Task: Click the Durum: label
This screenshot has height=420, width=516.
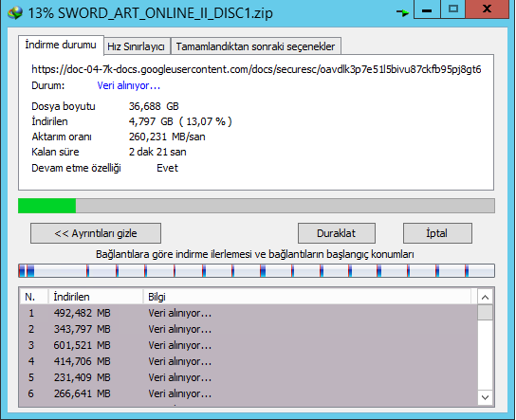Action: click(x=48, y=85)
